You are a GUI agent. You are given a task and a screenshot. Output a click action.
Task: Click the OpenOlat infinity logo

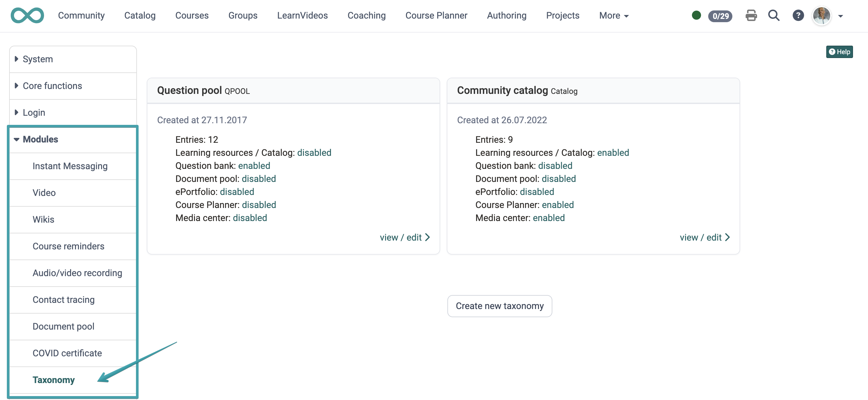27,16
